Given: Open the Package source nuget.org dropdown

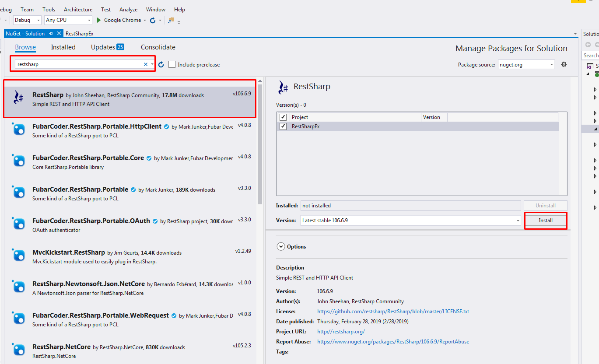Looking at the screenshot, I should [x=526, y=64].
